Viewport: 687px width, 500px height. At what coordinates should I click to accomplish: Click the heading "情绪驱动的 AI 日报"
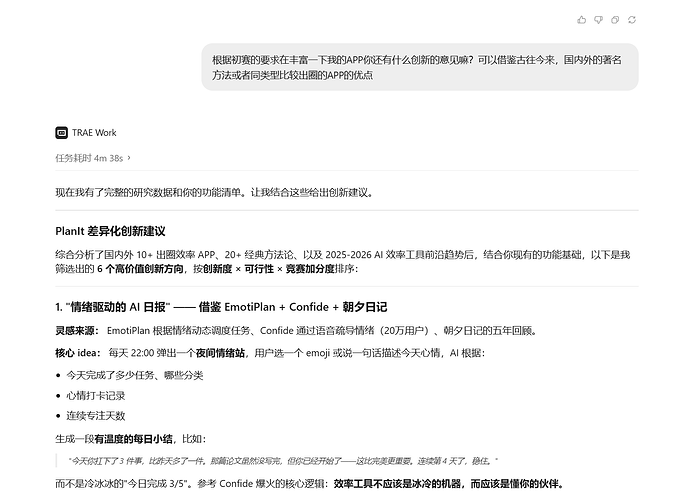221,307
